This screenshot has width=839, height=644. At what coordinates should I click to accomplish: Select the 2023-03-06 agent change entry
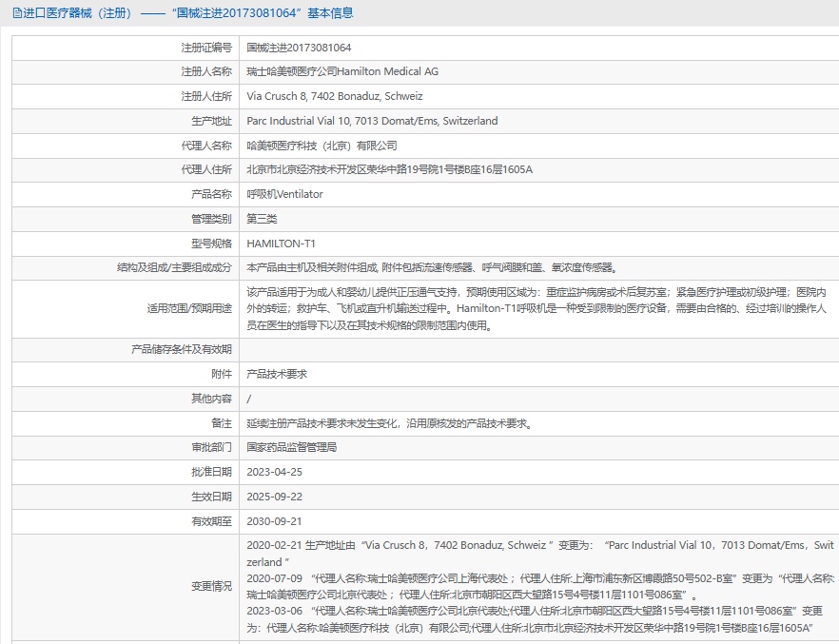535,619
